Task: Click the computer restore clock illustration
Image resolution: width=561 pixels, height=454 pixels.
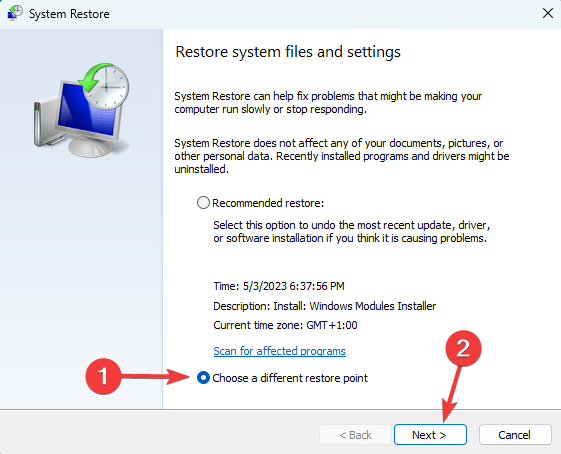Action: [82, 110]
